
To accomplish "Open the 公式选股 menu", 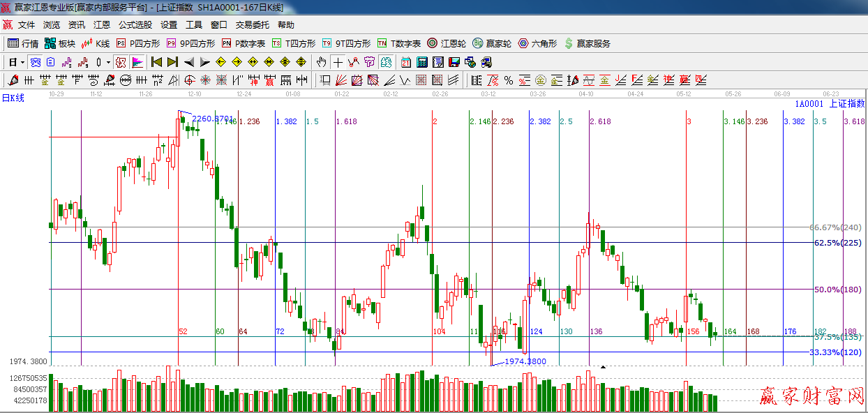I will (x=135, y=24).
